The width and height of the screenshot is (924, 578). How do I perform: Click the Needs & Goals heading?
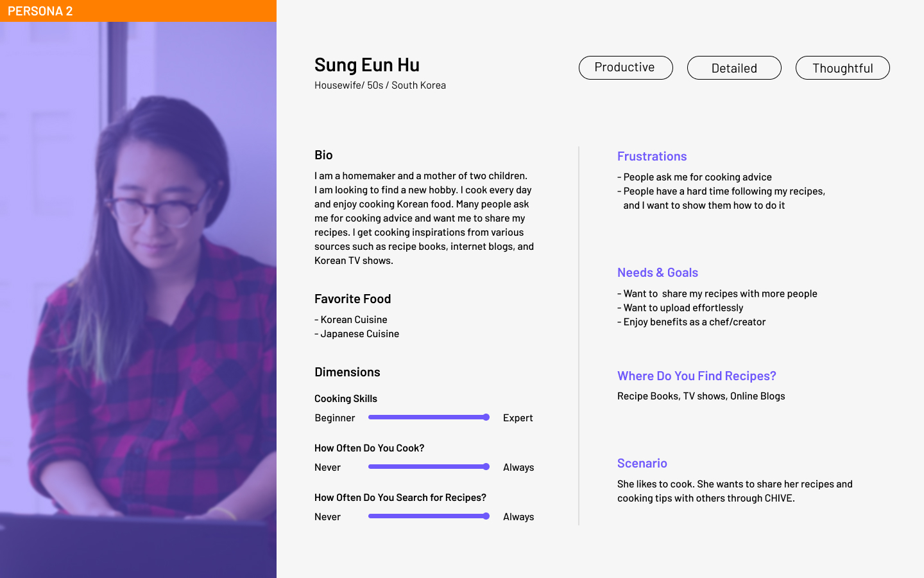658,272
